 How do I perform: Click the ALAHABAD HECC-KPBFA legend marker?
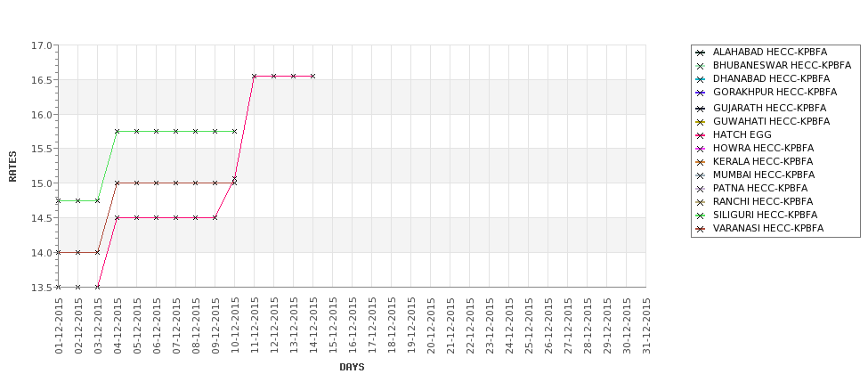[701, 53]
